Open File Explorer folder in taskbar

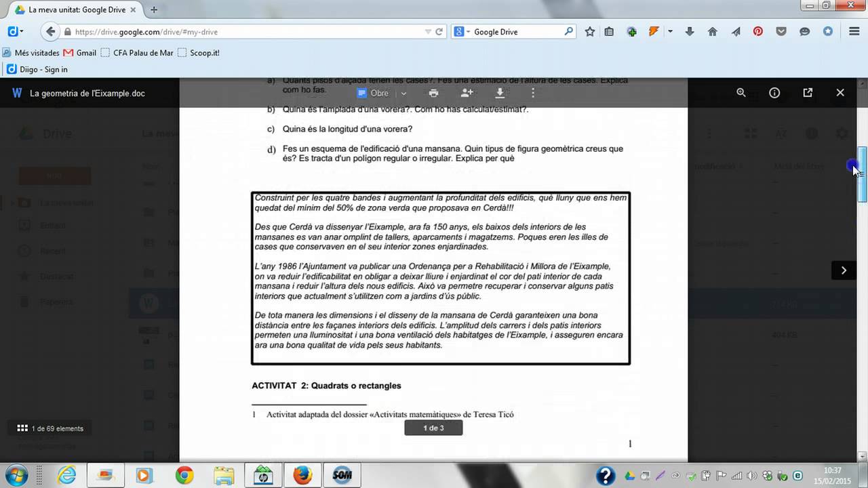[223, 476]
